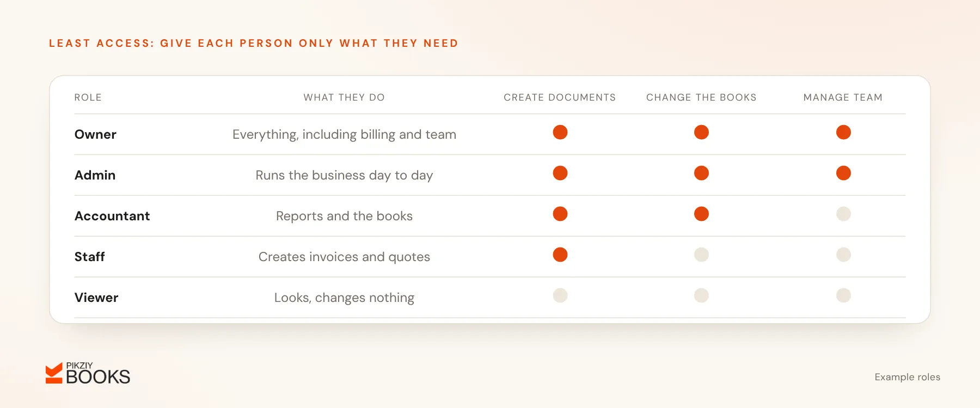Select the ROLE column header
The image size is (980, 408).
(88, 97)
